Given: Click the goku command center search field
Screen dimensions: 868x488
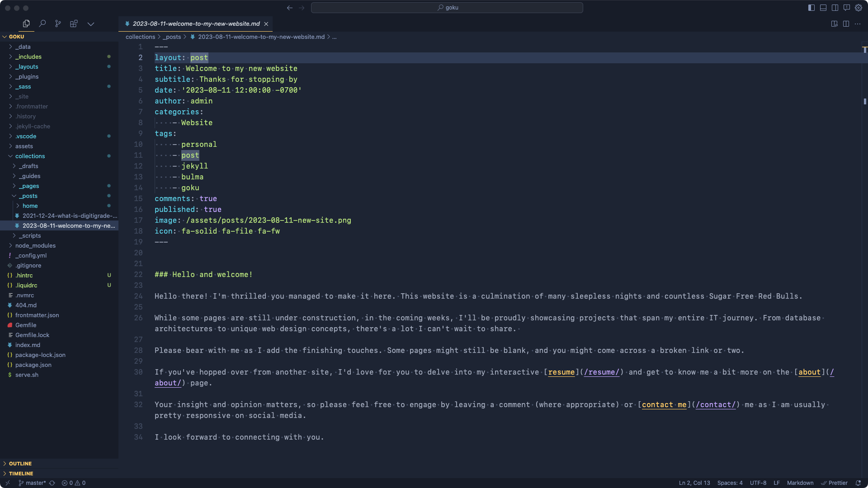Looking at the screenshot, I should (447, 8).
